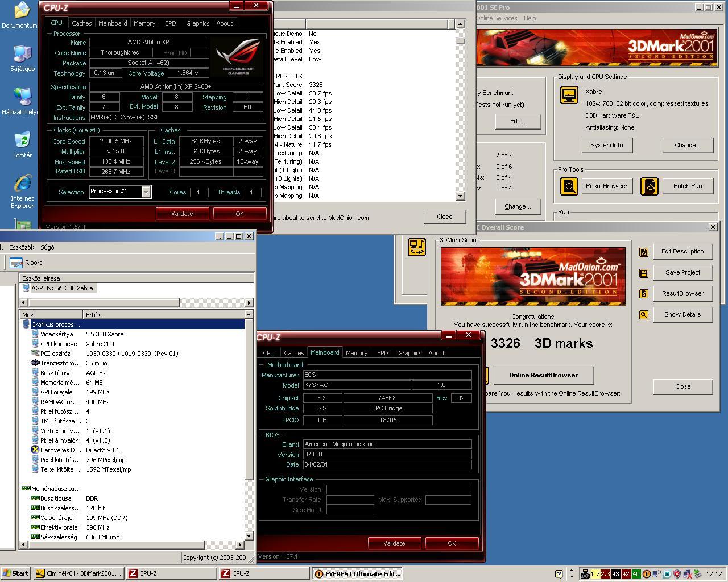Click right arrow of EVEREST device list scrollbar
This screenshot has height=582, width=728.
249,302
